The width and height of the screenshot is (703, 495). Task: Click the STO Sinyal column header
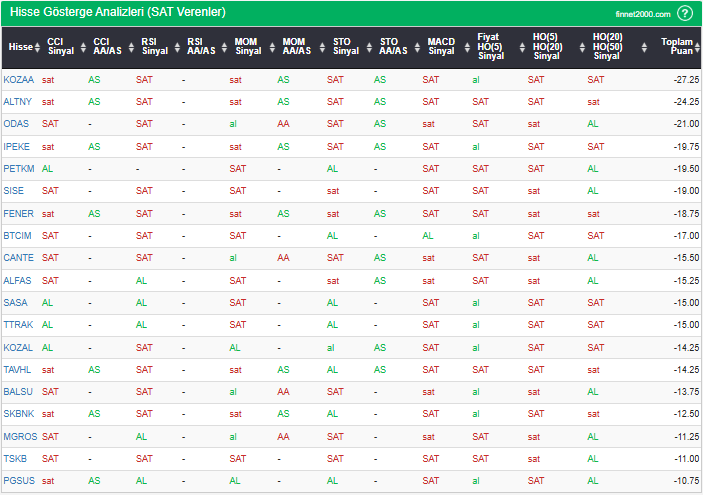click(345, 46)
